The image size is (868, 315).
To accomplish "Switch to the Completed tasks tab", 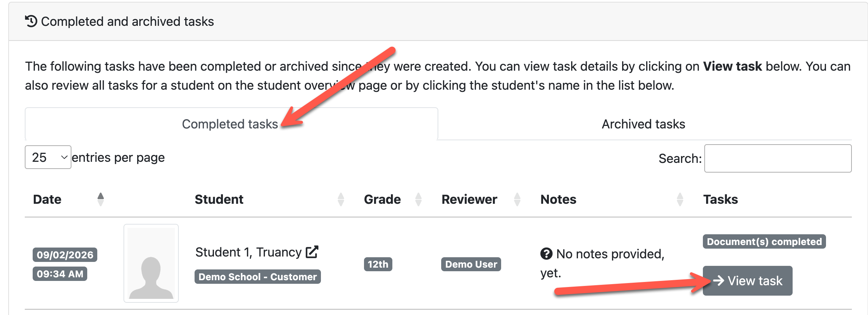I will [x=231, y=124].
